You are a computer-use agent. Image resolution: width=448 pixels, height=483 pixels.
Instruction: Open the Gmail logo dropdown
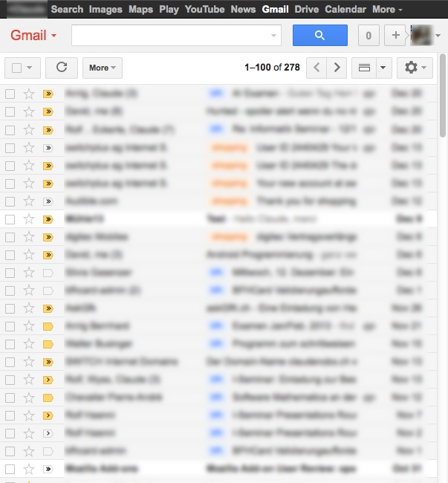pos(33,35)
